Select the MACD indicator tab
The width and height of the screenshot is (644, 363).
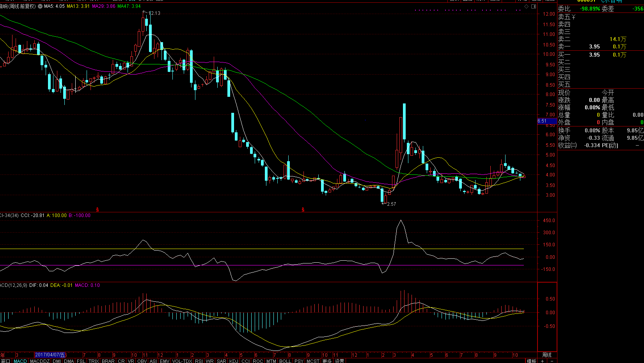(x=20, y=361)
